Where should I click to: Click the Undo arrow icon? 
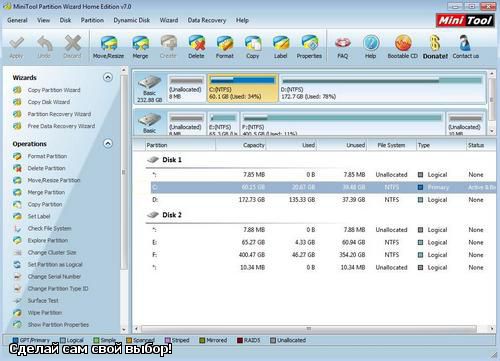45,43
